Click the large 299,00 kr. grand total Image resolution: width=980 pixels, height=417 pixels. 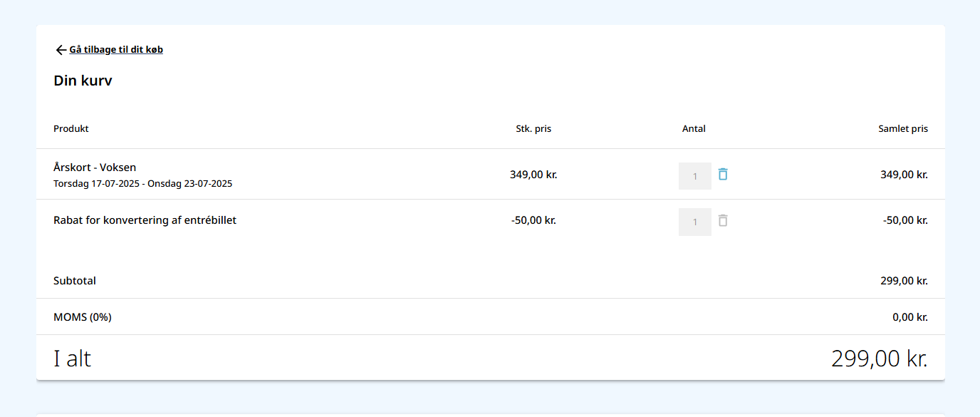point(879,358)
